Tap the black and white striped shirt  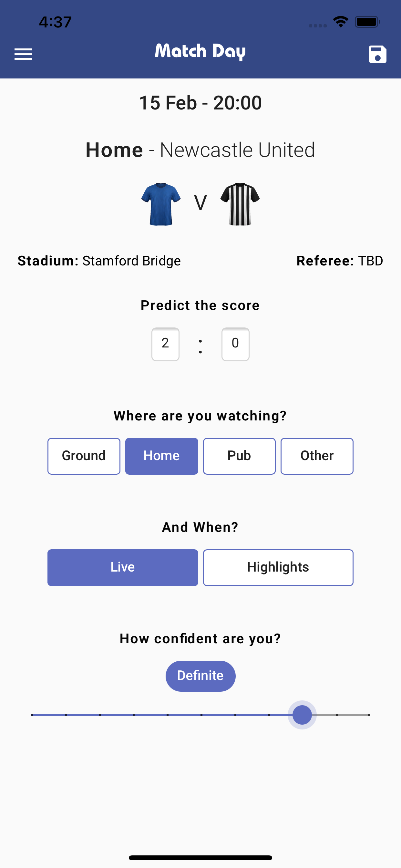[x=240, y=204]
